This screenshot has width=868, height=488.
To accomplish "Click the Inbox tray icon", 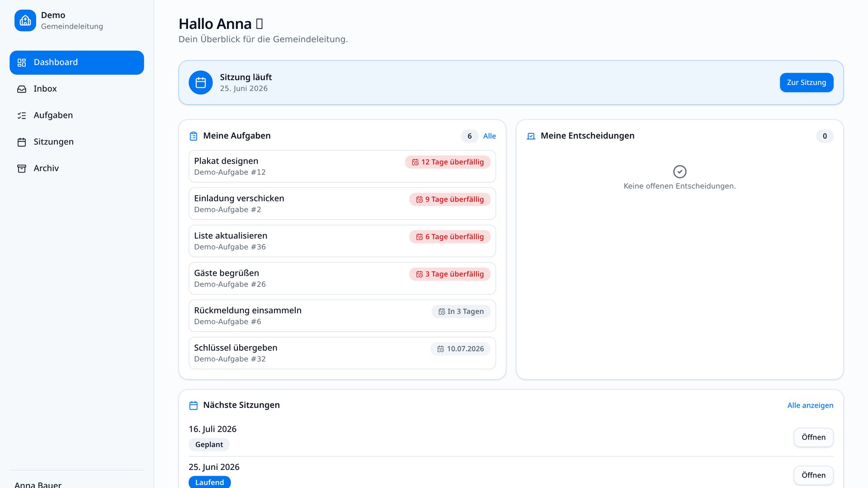I will (22, 89).
